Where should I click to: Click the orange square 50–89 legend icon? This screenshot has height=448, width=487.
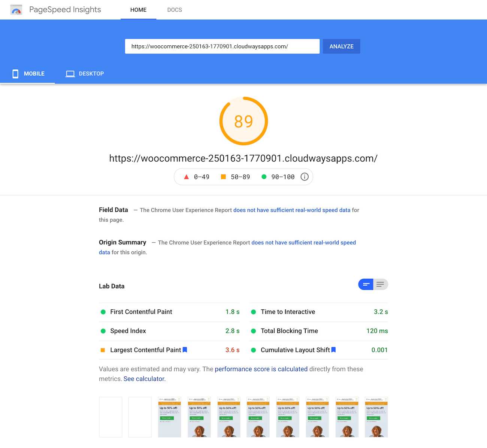[223, 177]
